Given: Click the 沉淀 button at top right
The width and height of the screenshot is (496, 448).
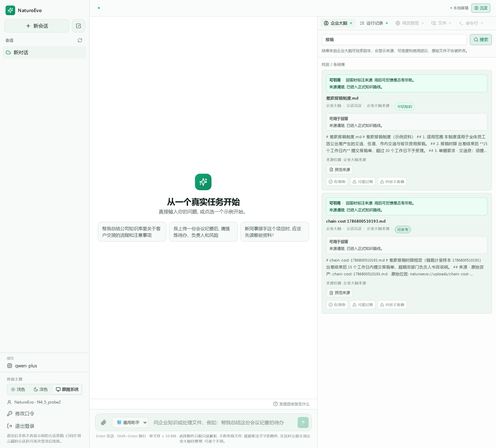Looking at the screenshot, I should click(481, 8).
